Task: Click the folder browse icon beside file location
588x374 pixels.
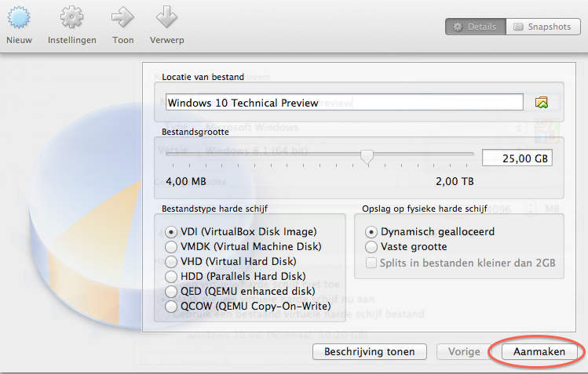Action: pyautogui.click(x=542, y=103)
